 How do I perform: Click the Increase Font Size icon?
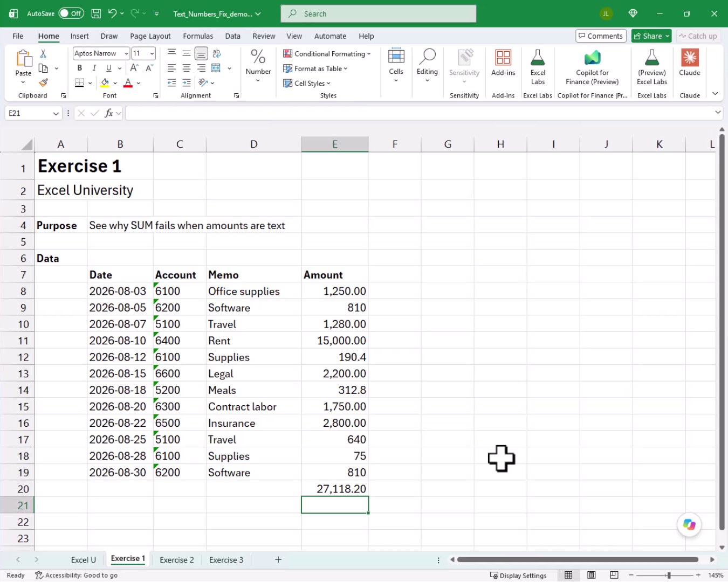pos(134,68)
